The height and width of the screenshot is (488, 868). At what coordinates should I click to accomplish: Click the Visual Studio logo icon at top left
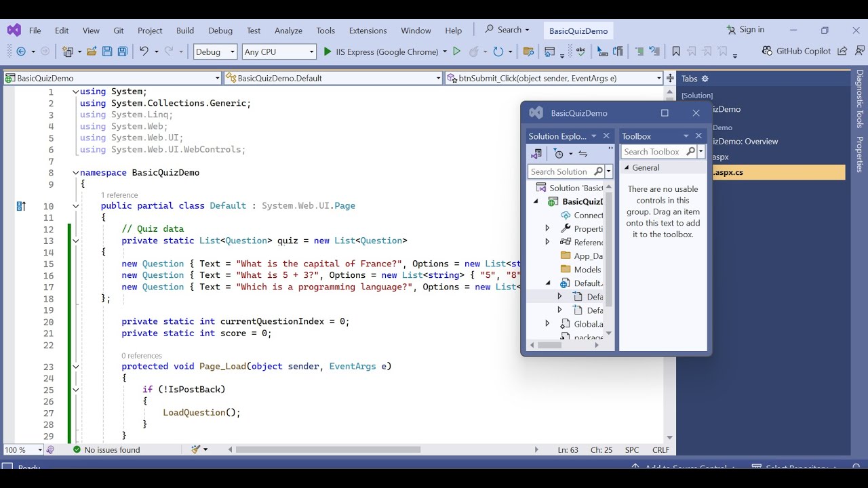tap(14, 30)
